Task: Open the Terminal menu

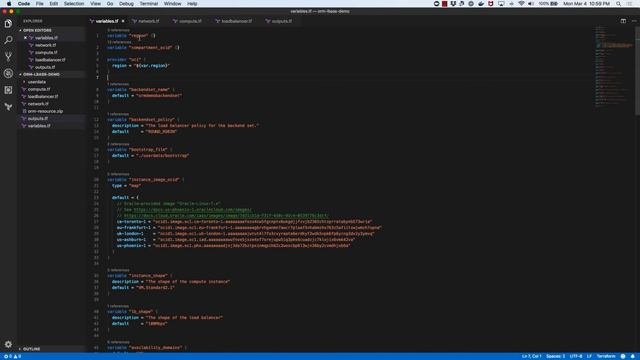Action: coord(149,4)
